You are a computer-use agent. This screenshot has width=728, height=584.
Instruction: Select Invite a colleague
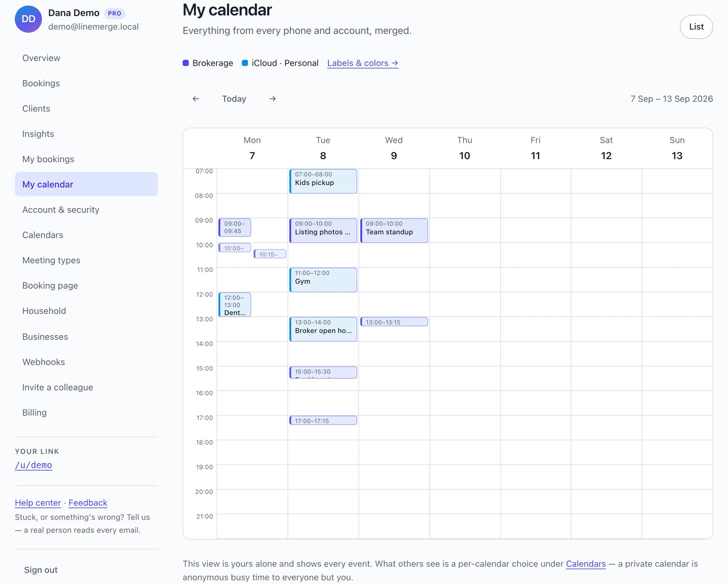(86, 388)
